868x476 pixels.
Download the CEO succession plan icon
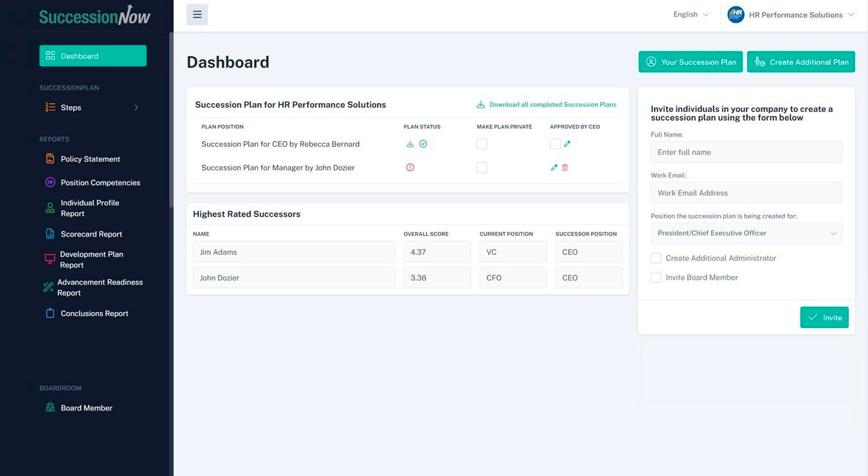point(410,144)
